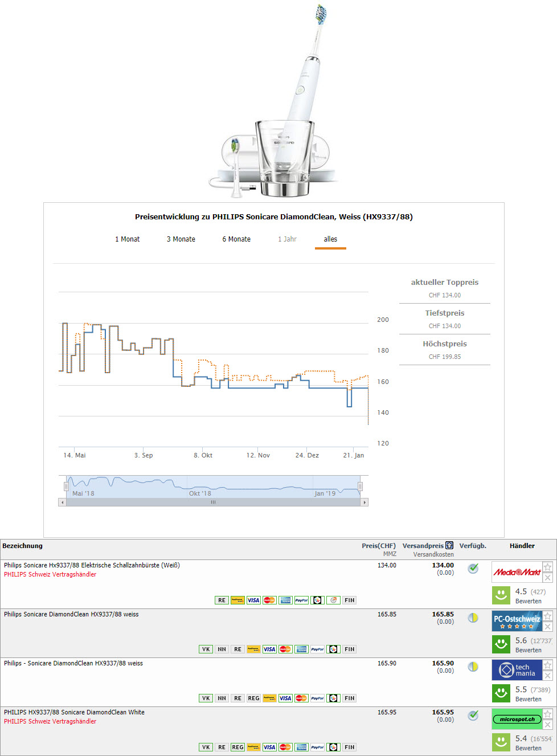Switch price chart to 1 Monat

click(x=127, y=239)
